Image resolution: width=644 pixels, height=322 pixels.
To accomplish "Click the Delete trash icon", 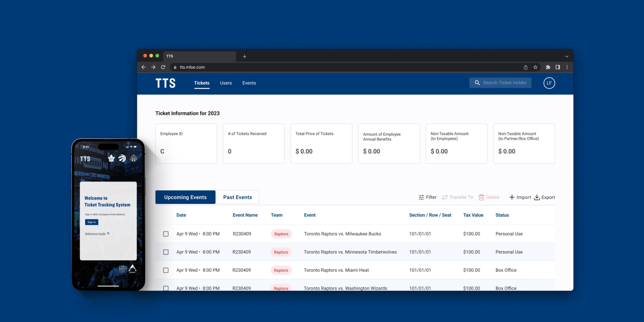I will coord(481,197).
